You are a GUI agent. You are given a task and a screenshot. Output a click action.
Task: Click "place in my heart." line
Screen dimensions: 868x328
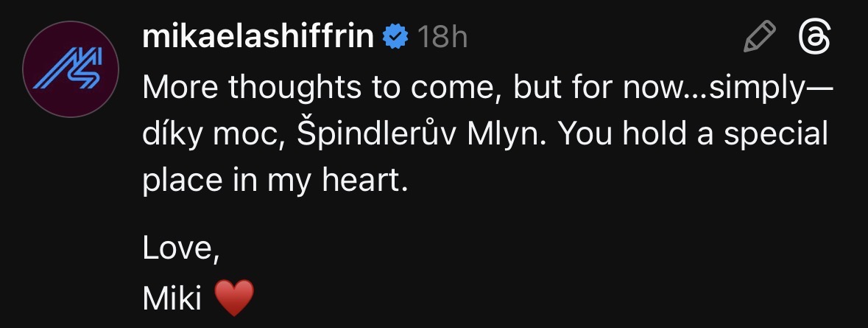[x=274, y=181]
